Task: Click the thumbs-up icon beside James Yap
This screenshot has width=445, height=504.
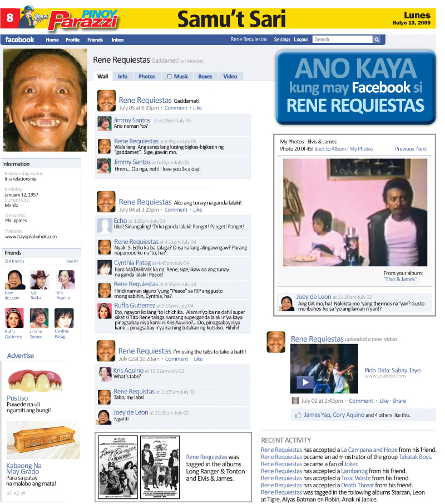Action: click(298, 415)
